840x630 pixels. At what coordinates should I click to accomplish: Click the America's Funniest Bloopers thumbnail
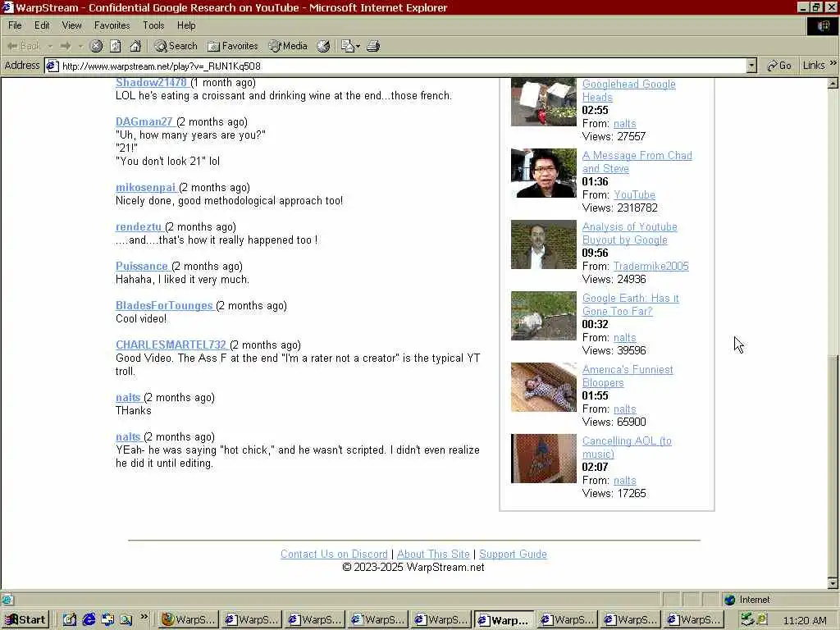[544, 387]
